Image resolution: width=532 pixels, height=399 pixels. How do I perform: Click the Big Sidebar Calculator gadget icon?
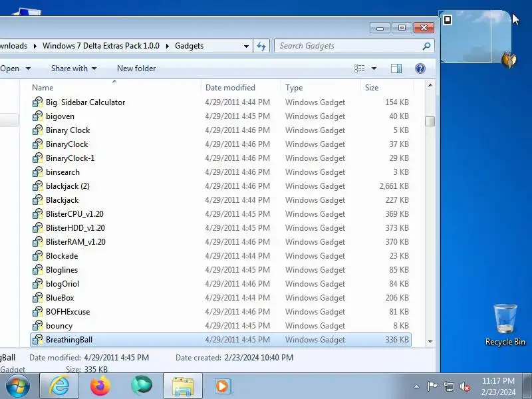(38, 102)
